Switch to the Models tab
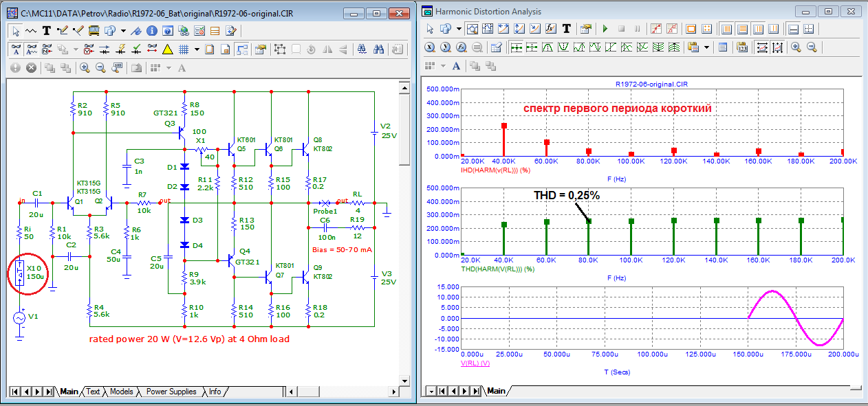 point(121,392)
